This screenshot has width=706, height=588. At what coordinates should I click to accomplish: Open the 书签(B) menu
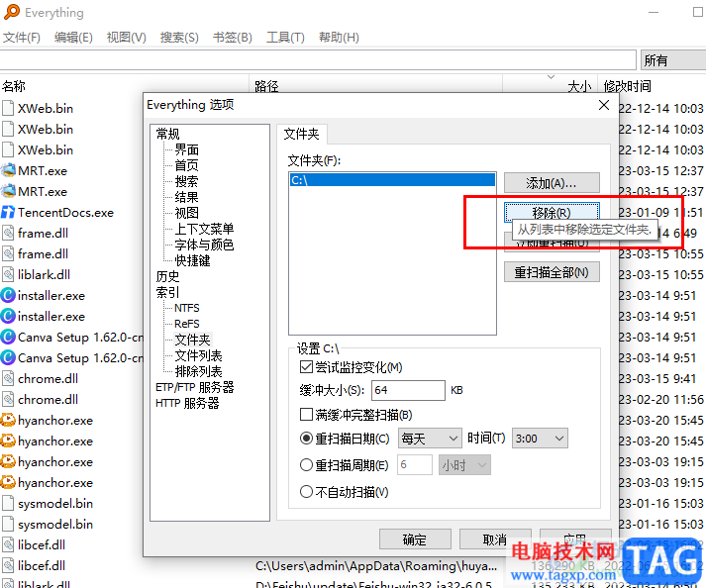pos(232,38)
